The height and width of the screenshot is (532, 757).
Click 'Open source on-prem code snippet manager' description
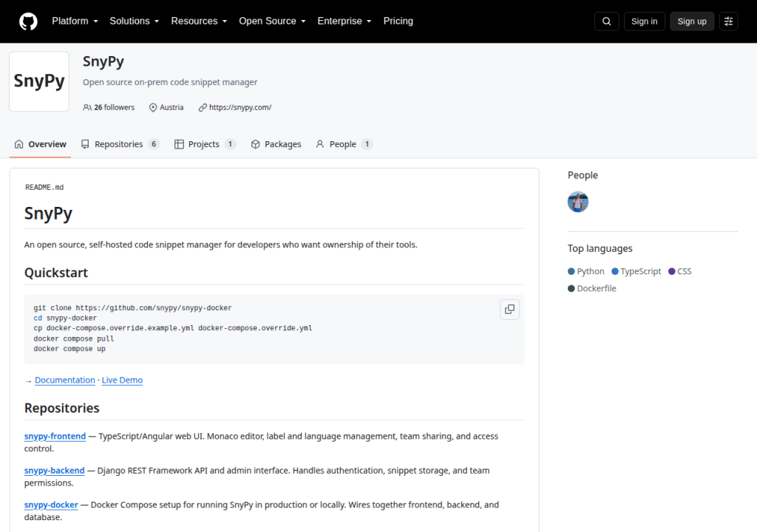pyautogui.click(x=170, y=82)
